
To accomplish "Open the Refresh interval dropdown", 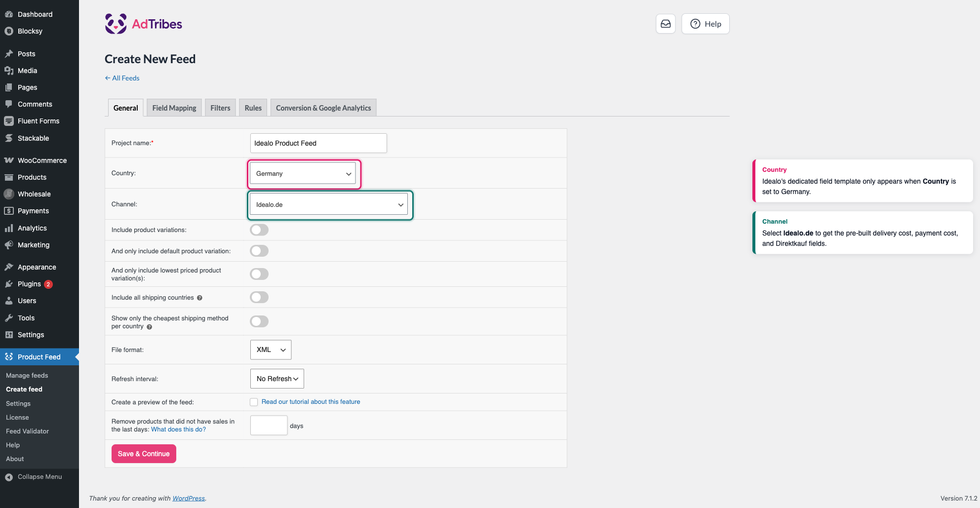I will coord(277,379).
